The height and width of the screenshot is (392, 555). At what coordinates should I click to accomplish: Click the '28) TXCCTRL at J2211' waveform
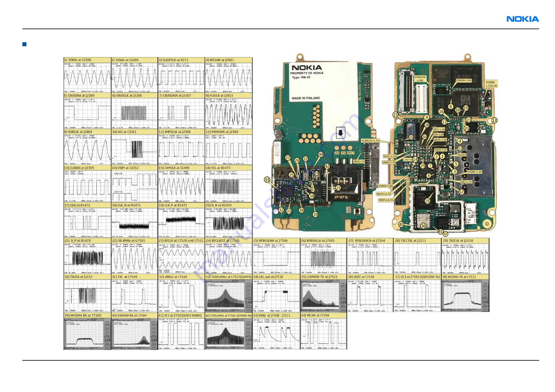418,259
